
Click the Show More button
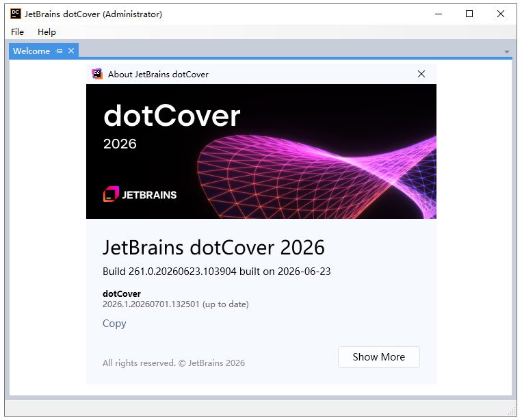click(379, 357)
